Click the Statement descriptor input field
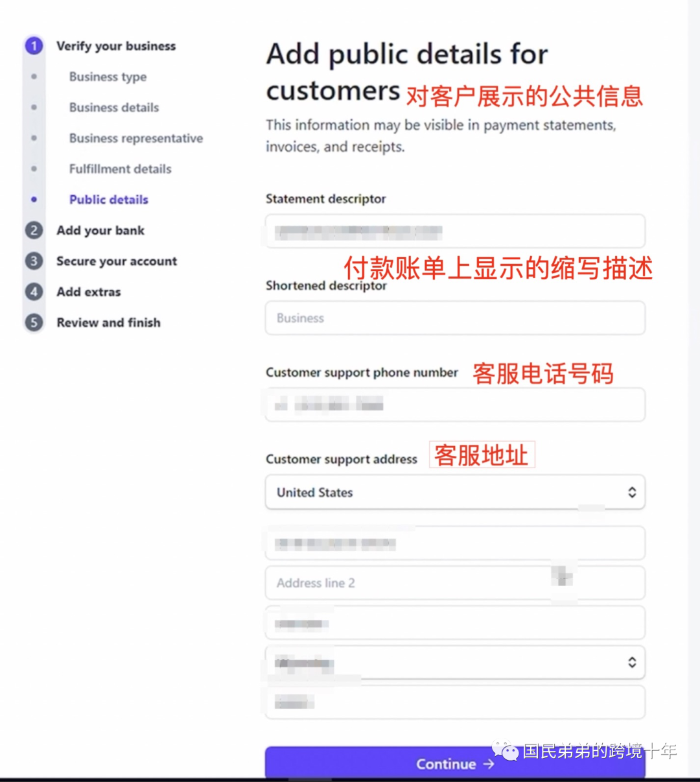 pos(455,231)
